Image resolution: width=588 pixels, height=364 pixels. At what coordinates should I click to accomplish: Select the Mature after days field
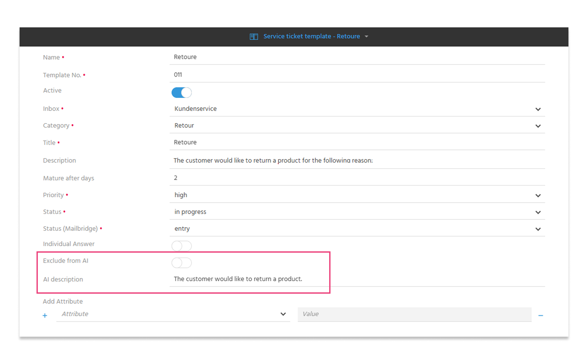(357, 178)
